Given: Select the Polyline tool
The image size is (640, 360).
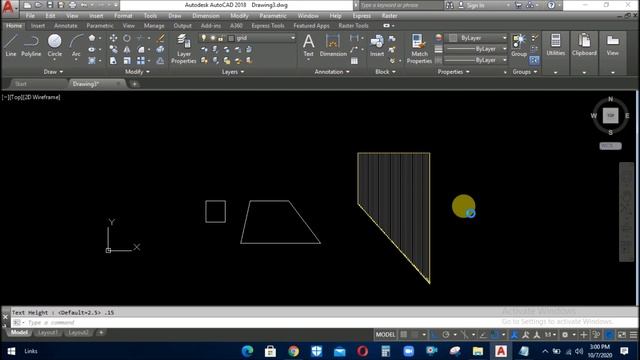Looking at the screenshot, I should pyautogui.click(x=31, y=45).
